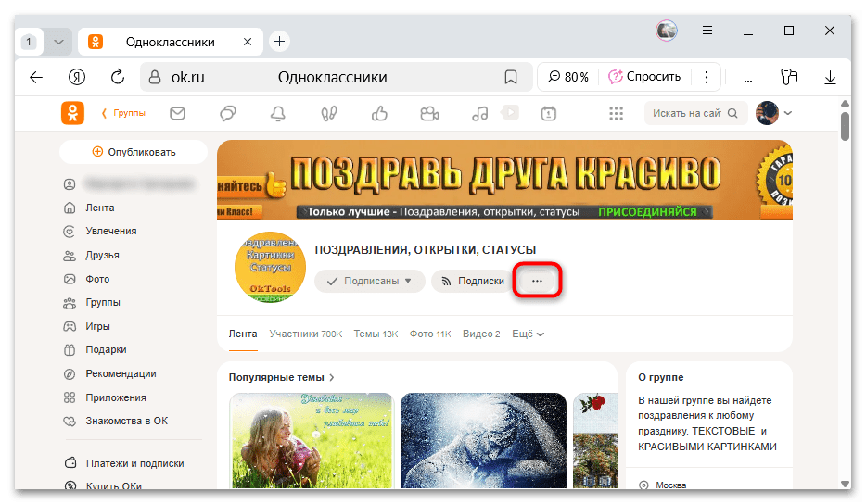Viewport: 866px width, 504px height.
Task: Open the notifications bell icon
Action: pos(278,114)
